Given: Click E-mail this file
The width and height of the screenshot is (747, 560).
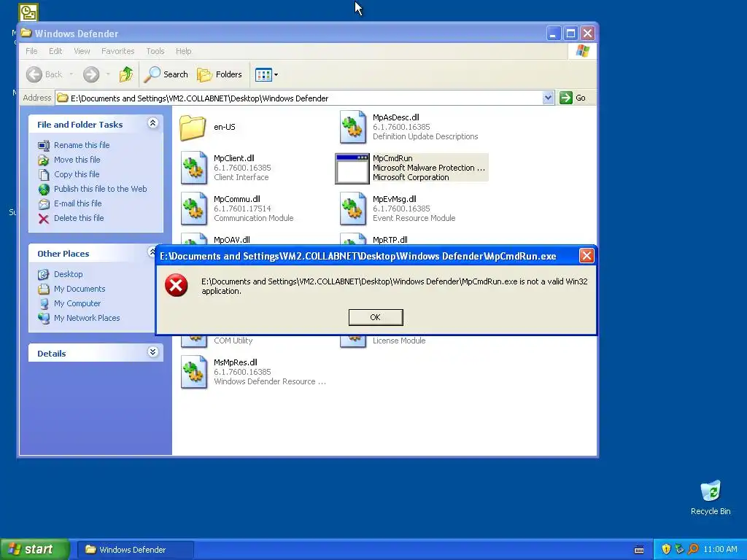Looking at the screenshot, I should tap(77, 203).
